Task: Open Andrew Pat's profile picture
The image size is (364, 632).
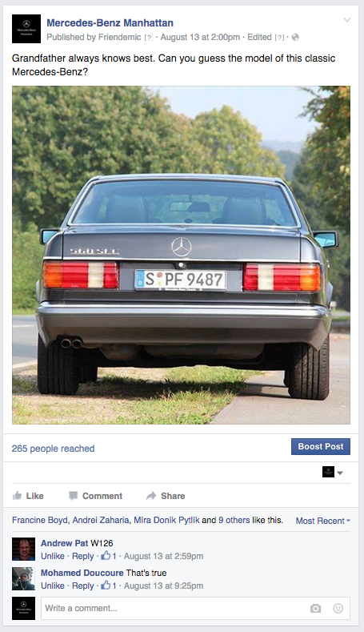Action: pyautogui.click(x=23, y=549)
